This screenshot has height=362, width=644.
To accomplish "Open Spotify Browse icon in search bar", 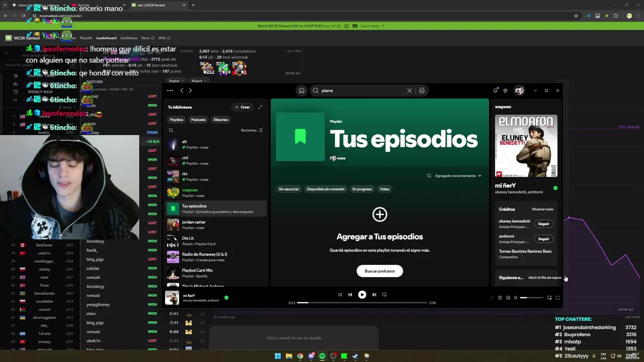I will (422, 90).
